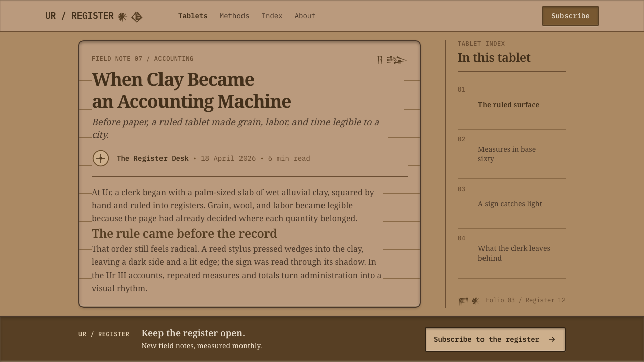This screenshot has width=644, height=362.
Task: Click the index number "02"
Action: pyautogui.click(x=462, y=139)
